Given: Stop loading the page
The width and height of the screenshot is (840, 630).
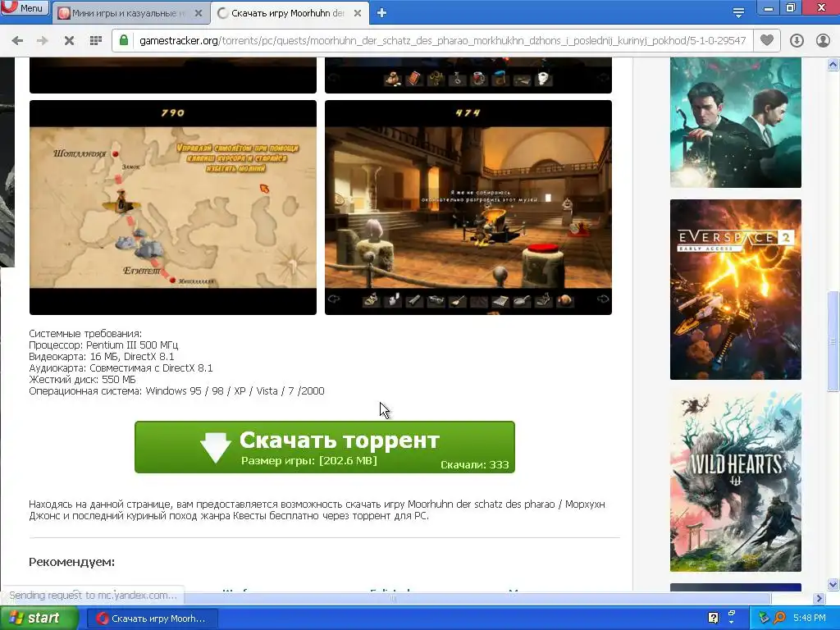Looking at the screenshot, I should tap(69, 41).
